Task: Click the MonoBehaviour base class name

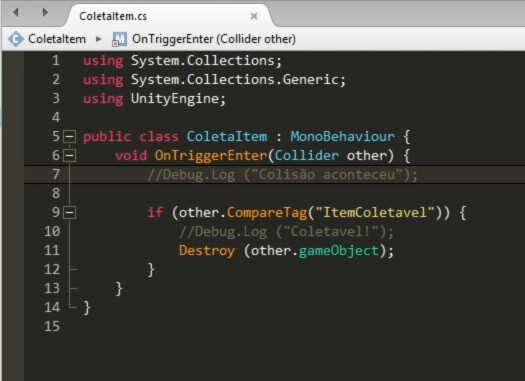Action: pos(343,137)
